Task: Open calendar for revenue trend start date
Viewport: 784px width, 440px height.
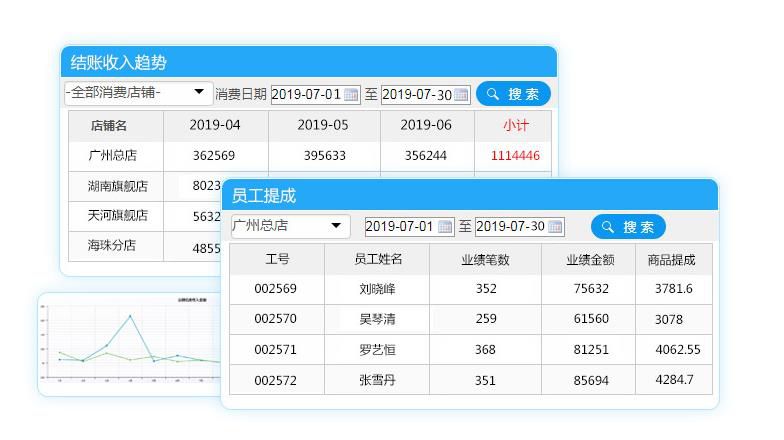Action: [351, 95]
